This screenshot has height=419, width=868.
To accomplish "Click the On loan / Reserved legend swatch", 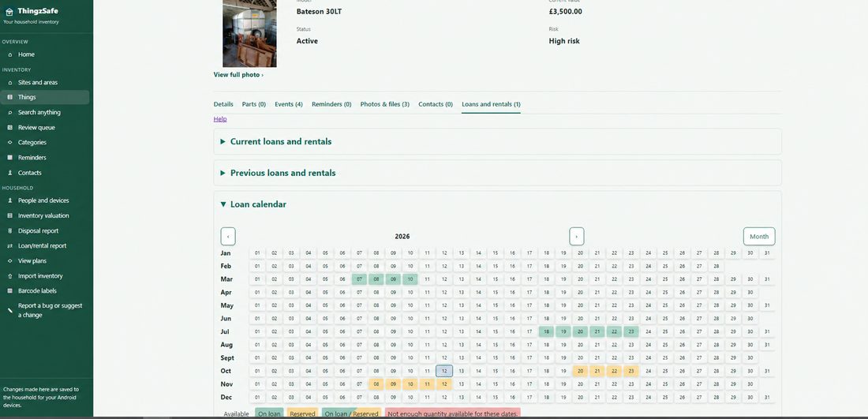I will coord(351,413).
